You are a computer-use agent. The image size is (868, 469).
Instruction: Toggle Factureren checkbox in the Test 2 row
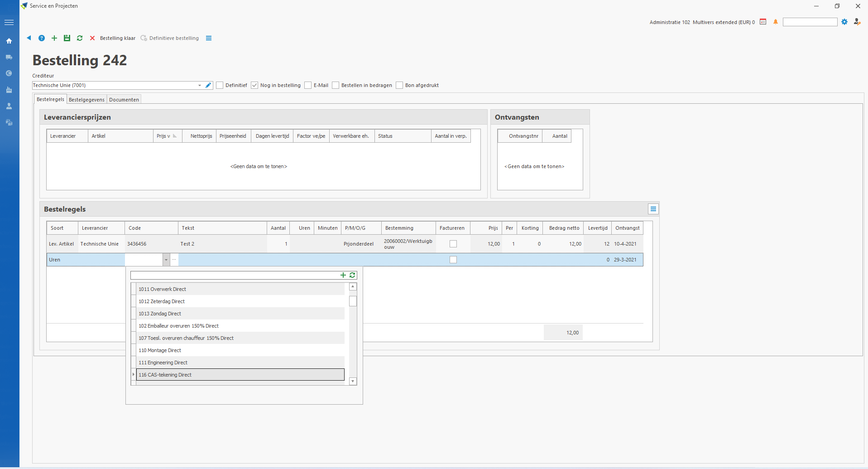point(453,244)
